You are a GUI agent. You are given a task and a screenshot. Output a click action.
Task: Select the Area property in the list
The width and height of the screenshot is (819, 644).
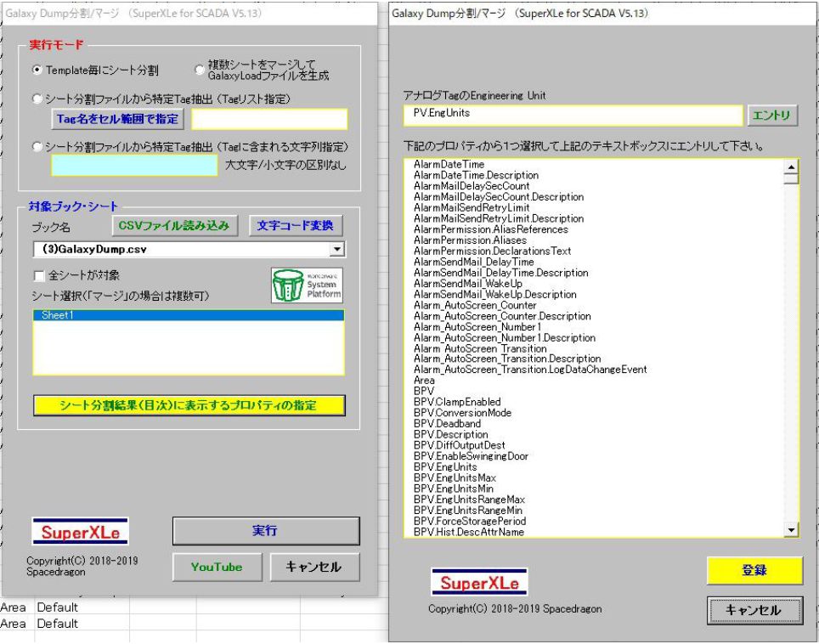point(424,381)
